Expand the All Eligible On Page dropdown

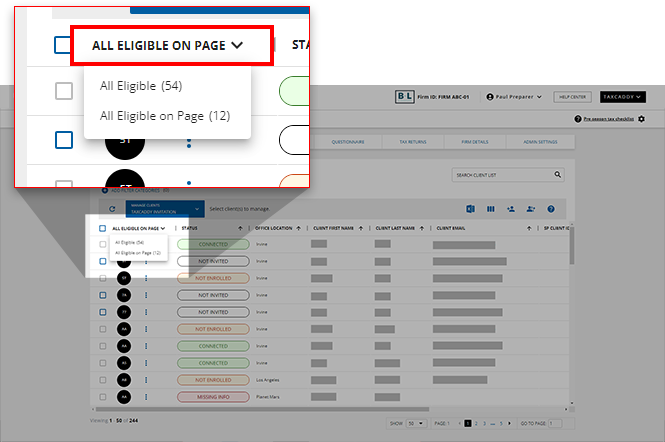click(170, 45)
